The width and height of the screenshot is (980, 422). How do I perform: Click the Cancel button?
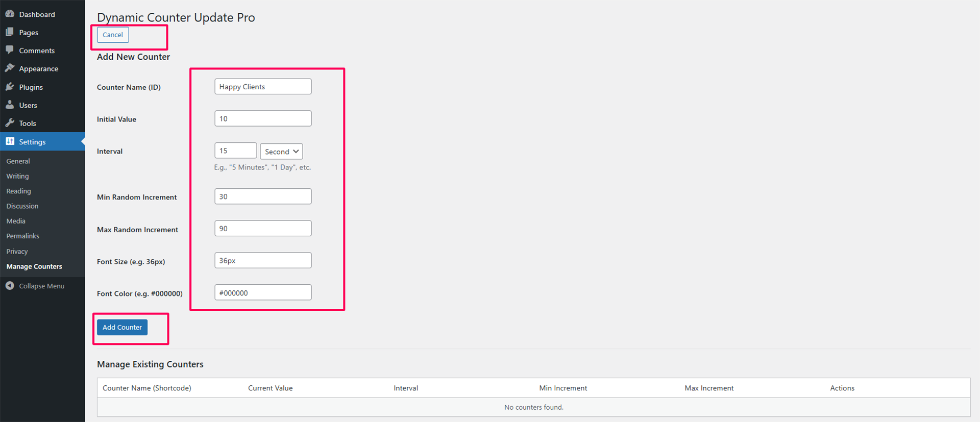coord(113,35)
